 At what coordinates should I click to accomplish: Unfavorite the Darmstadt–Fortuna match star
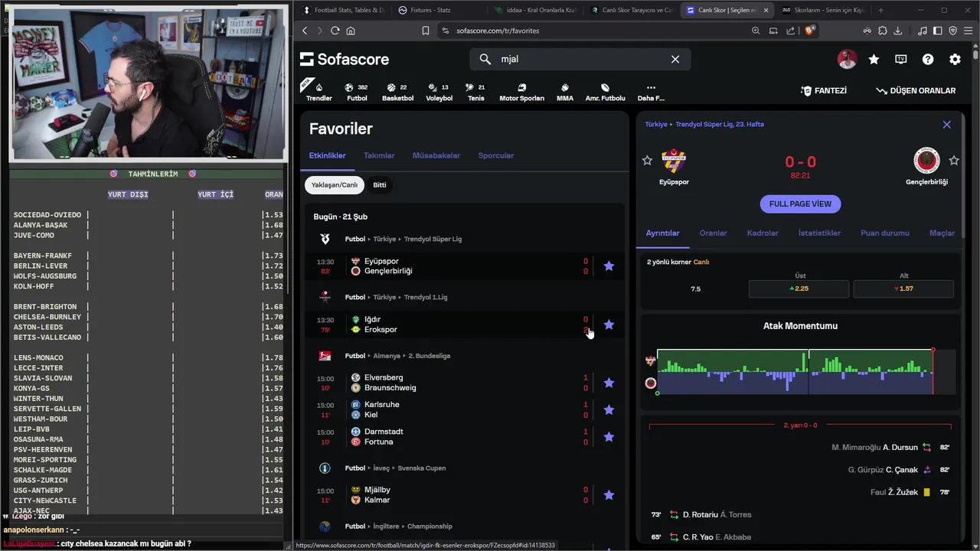[609, 437]
